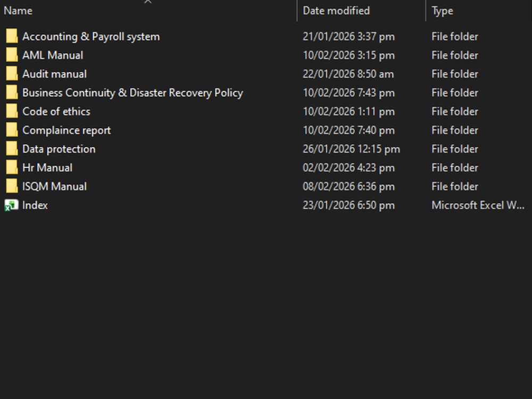The image size is (532, 399).
Task: Select the 'AML Manual' name
Action: pyautogui.click(x=53, y=55)
